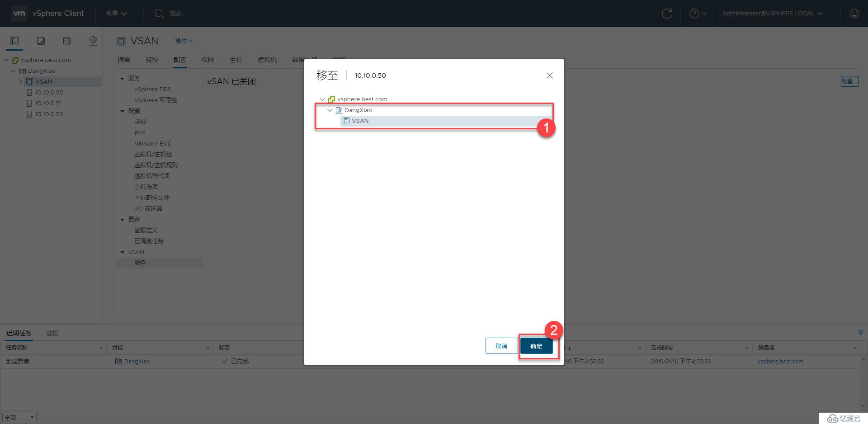Open 任务名称 column filter dropdown
868x424 pixels.
101,348
